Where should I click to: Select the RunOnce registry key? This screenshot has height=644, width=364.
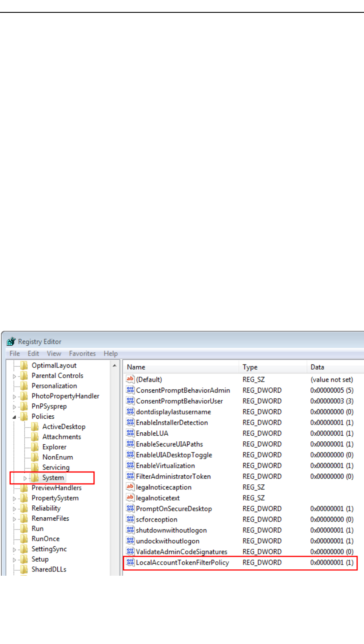pos(46,539)
